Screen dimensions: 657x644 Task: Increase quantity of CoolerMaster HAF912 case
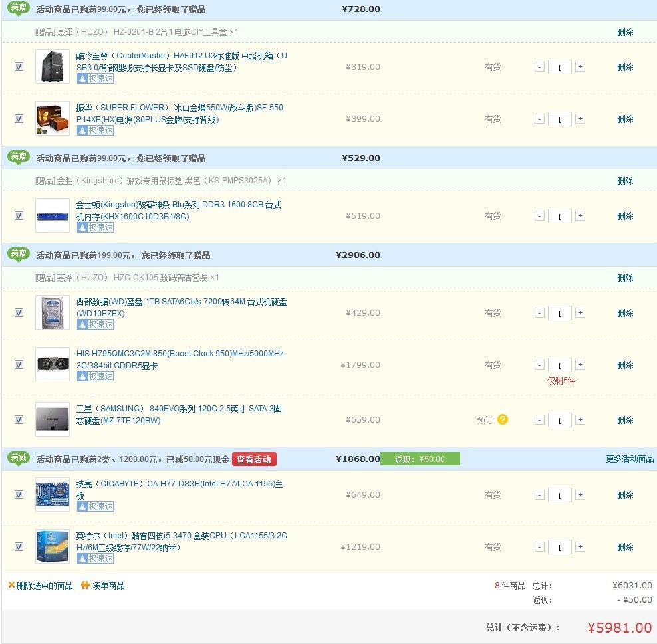pyautogui.click(x=580, y=67)
